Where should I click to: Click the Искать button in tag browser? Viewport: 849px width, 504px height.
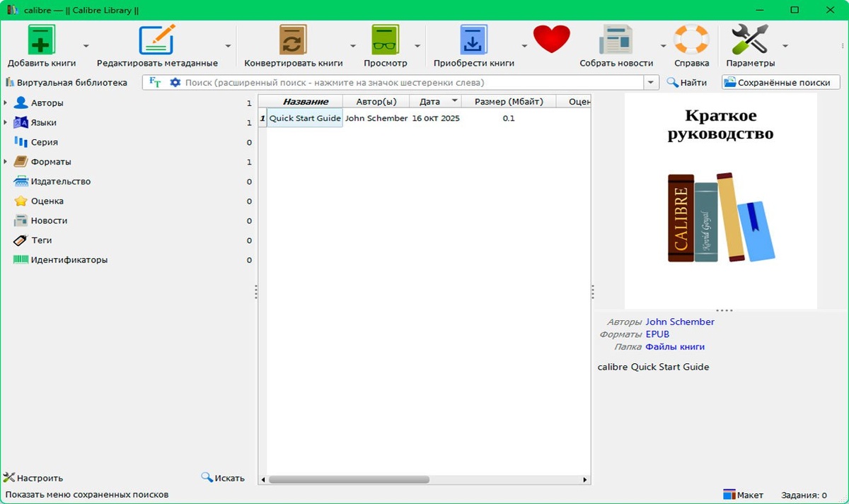tap(223, 478)
